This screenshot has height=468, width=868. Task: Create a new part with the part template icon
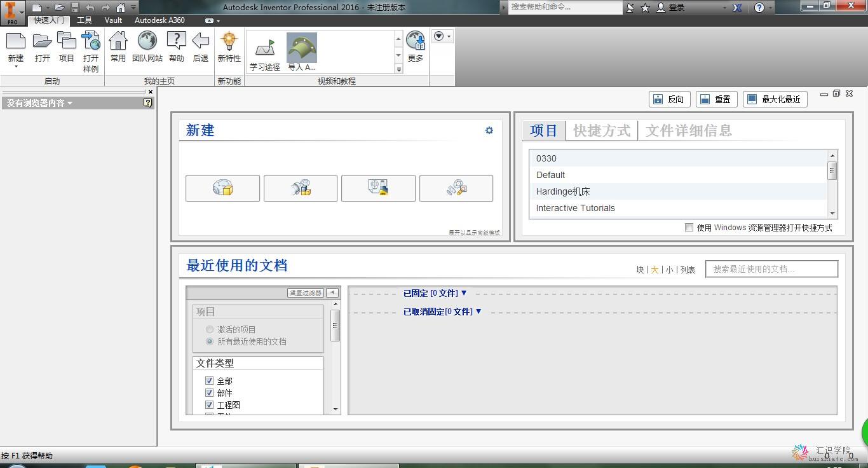222,188
